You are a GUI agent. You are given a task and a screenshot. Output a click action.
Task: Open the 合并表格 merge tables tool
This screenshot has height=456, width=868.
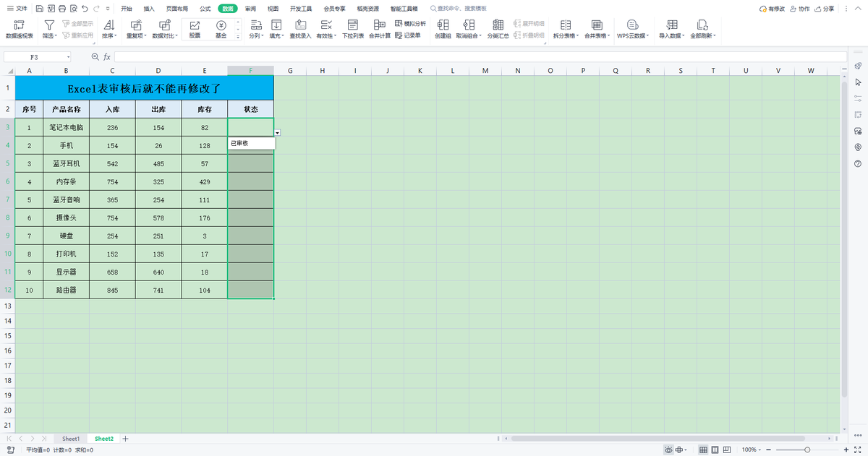point(596,30)
